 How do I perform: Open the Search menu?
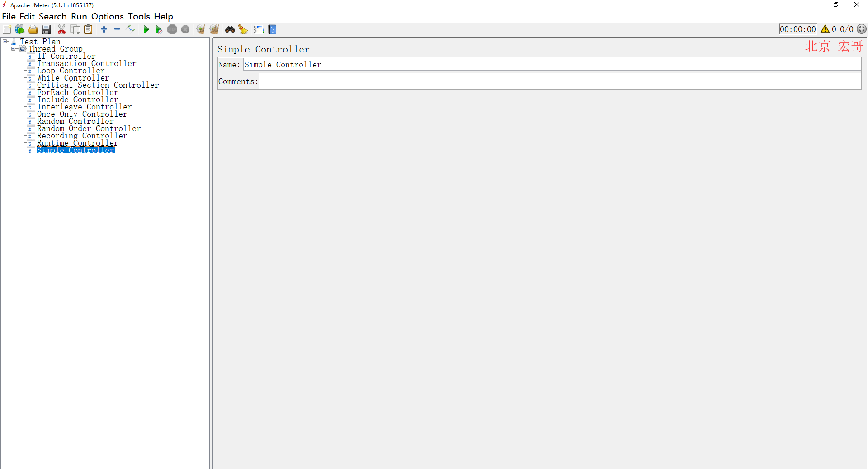click(x=52, y=16)
